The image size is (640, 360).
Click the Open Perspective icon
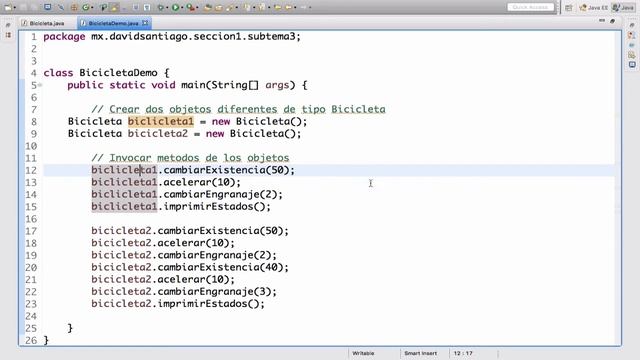point(569,7)
